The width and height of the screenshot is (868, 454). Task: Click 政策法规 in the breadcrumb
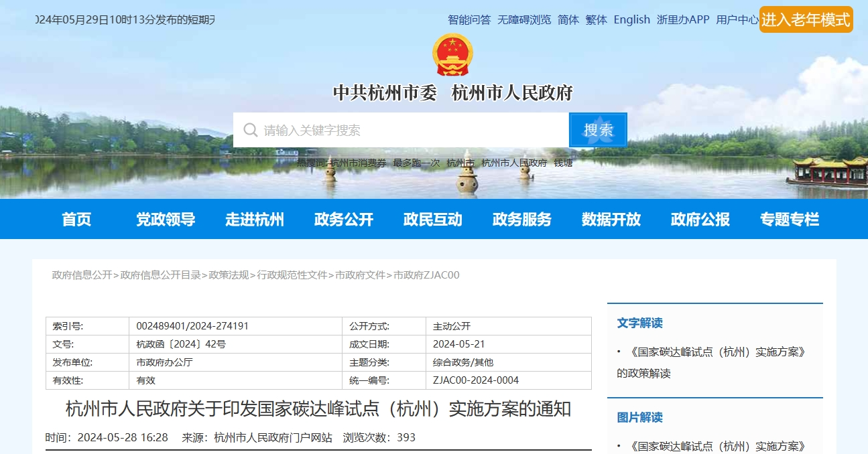pyautogui.click(x=229, y=275)
